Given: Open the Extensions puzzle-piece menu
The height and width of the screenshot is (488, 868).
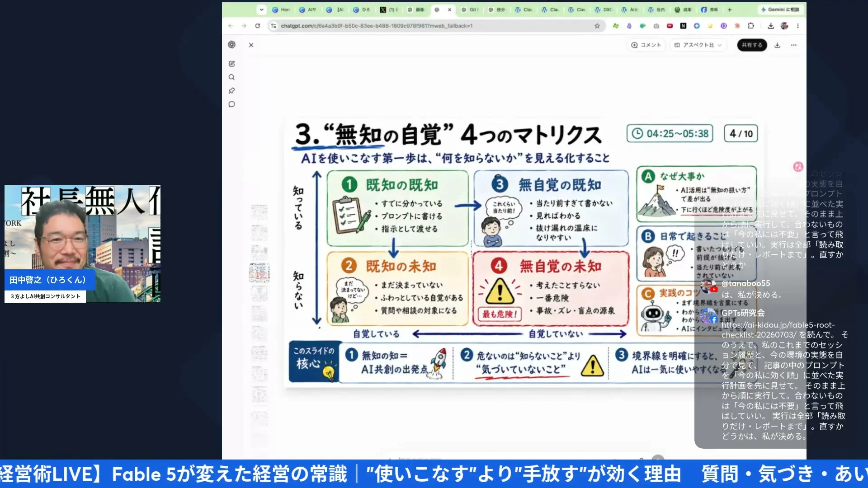Looking at the screenshot, I should 751,26.
